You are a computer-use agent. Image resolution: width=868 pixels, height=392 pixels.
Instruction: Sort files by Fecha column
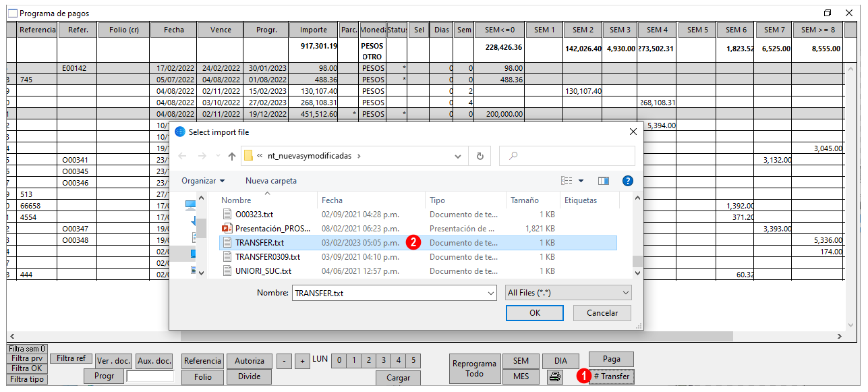coord(371,200)
